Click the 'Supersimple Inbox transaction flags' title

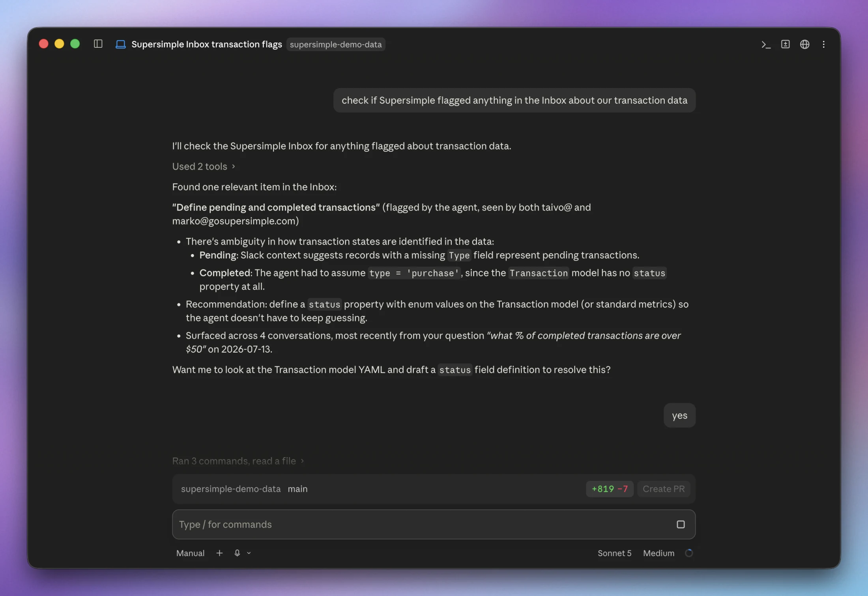(x=207, y=44)
